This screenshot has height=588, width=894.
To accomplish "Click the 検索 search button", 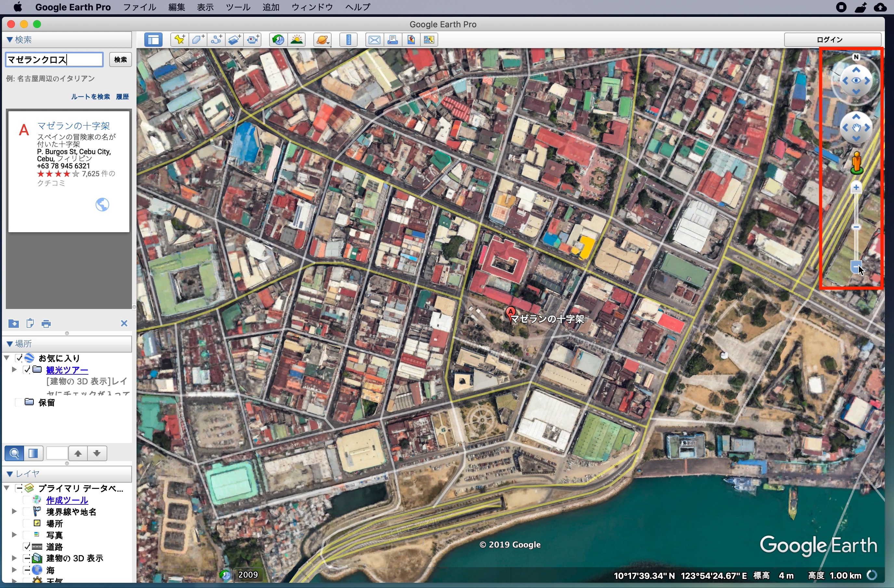I will tap(120, 60).
